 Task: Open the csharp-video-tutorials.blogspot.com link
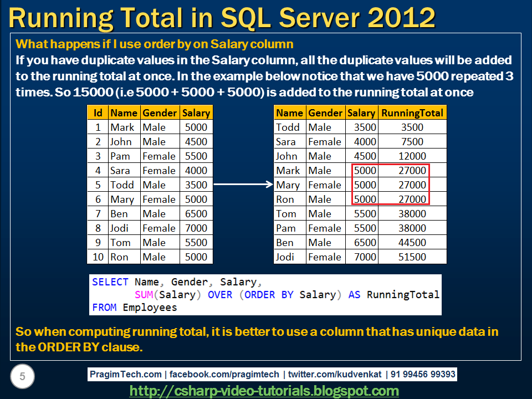(x=265, y=389)
